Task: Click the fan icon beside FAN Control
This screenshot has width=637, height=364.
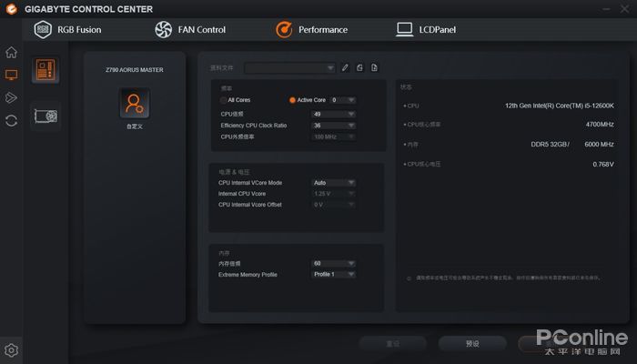Action: click(x=163, y=30)
